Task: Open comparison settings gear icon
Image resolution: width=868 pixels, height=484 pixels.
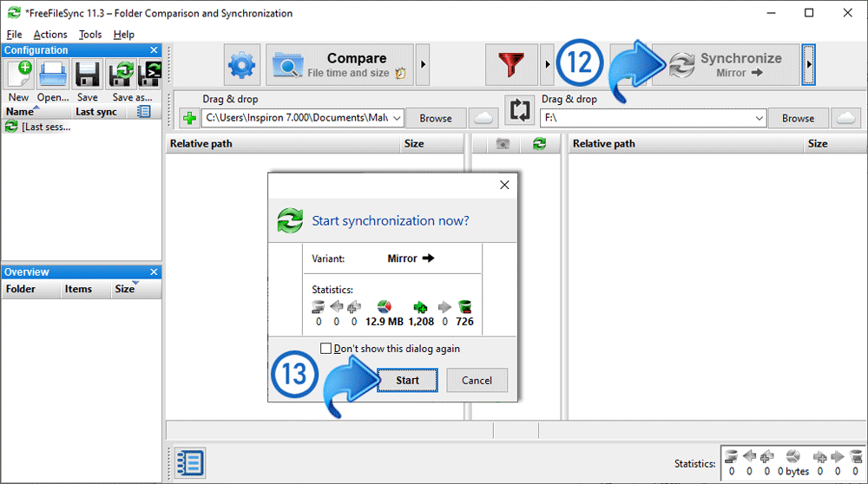Action: pos(242,65)
